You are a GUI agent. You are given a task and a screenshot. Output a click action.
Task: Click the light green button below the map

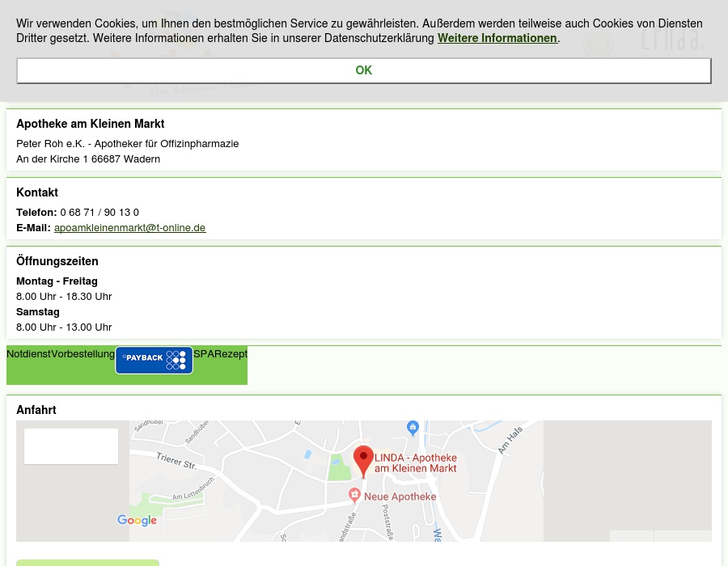87,562
